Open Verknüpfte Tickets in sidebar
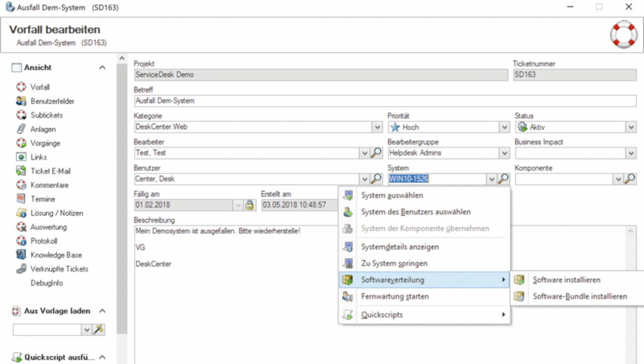 coord(59,269)
